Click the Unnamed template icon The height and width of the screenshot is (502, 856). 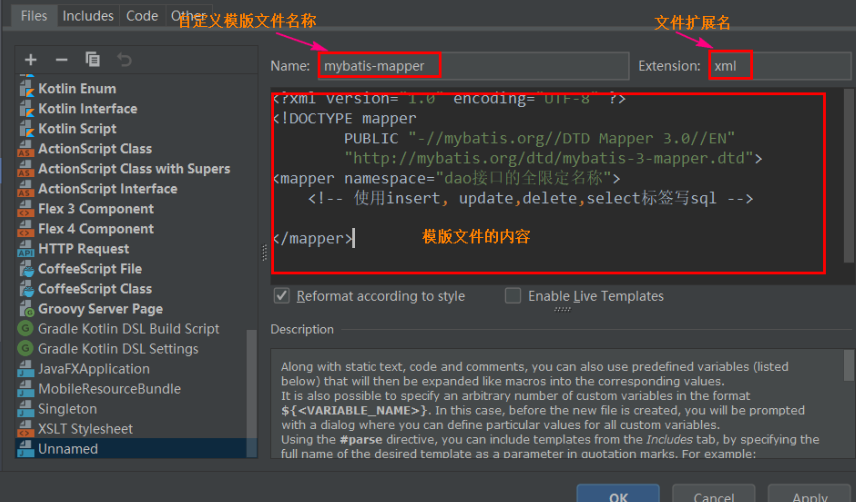(x=26, y=449)
